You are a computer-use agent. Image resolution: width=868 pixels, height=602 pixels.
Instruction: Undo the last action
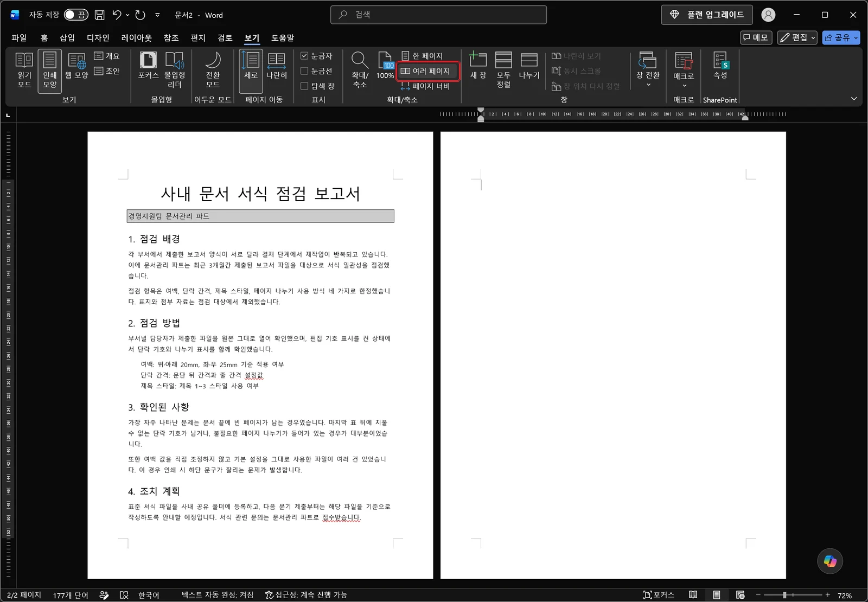pos(117,15)
